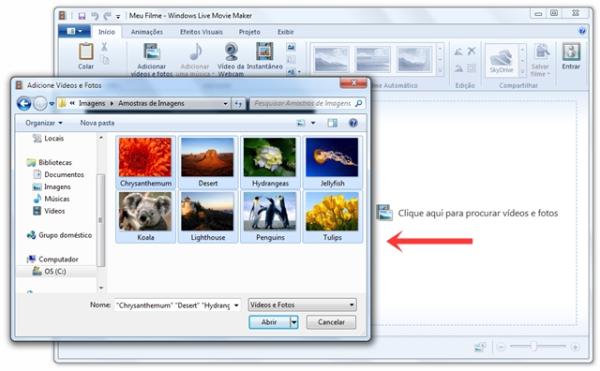Click the zoom-out minus icon in status bar

(x=501, y=347)
